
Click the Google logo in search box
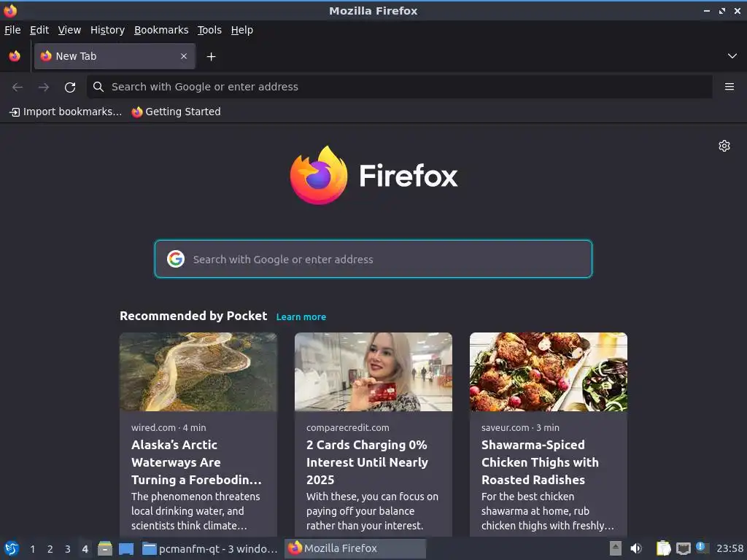[176, 259]
